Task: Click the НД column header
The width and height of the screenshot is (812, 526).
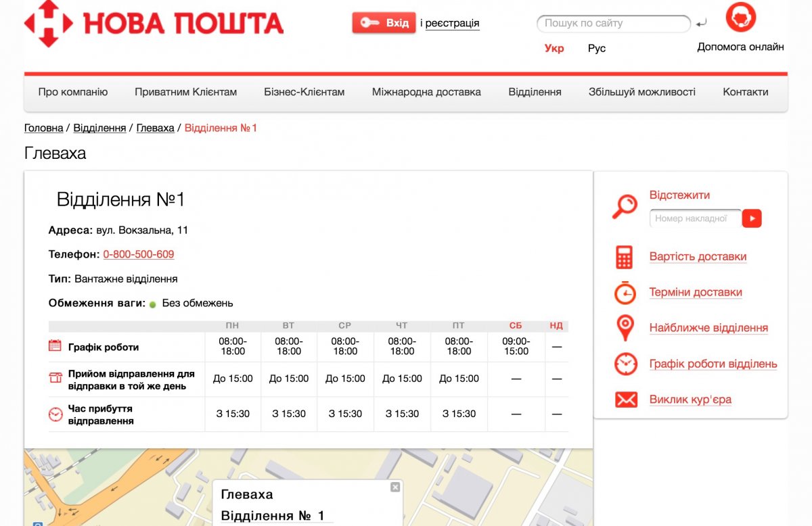Action: click(556, 325)
